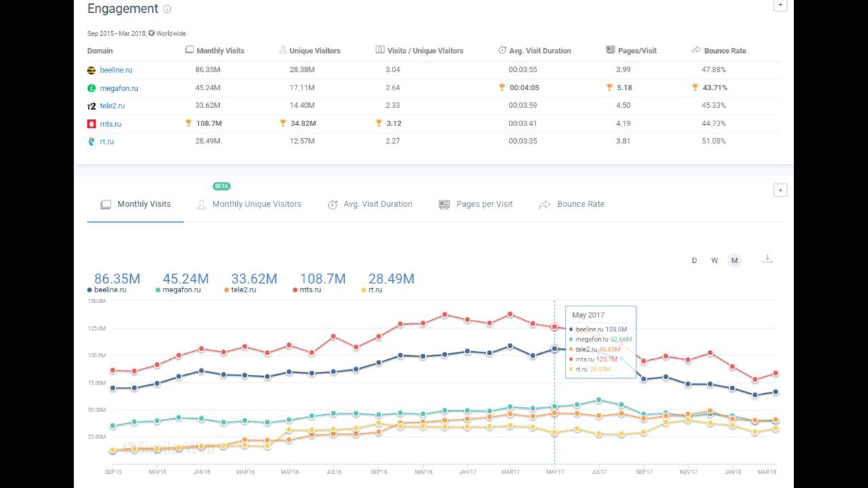This screenshot has height=488, width=868.
Task: Switch to the Monthly Unique Visitors tab
Action: coord(249,204)
